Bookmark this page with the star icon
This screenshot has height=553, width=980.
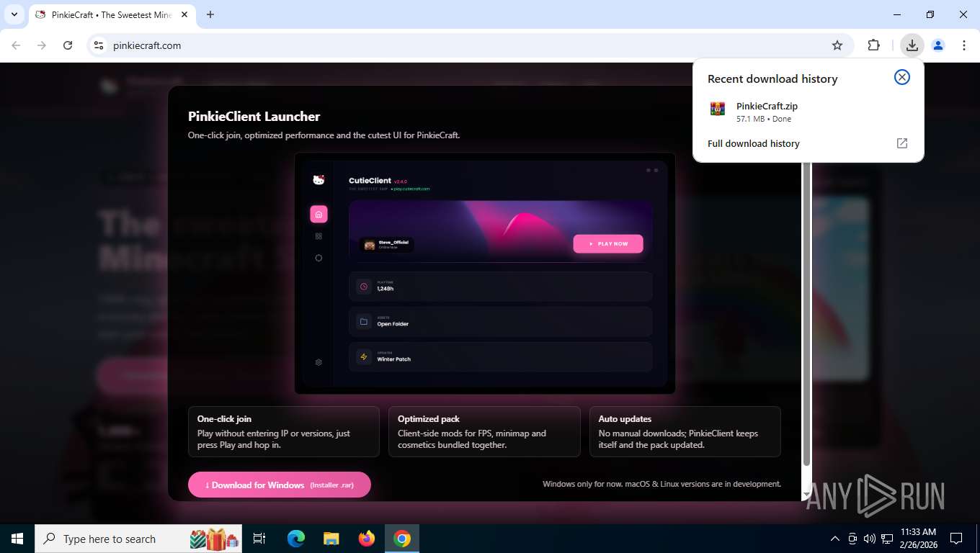tap(837, 45)
